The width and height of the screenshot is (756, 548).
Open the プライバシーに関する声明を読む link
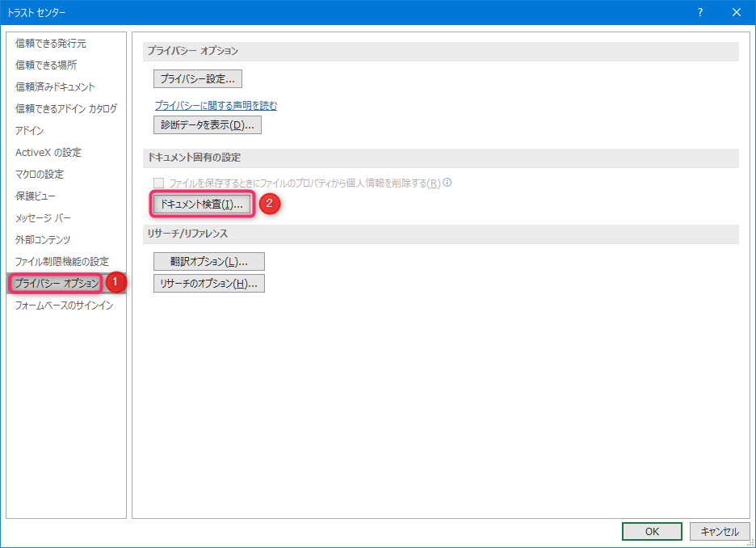coord(216,106)
